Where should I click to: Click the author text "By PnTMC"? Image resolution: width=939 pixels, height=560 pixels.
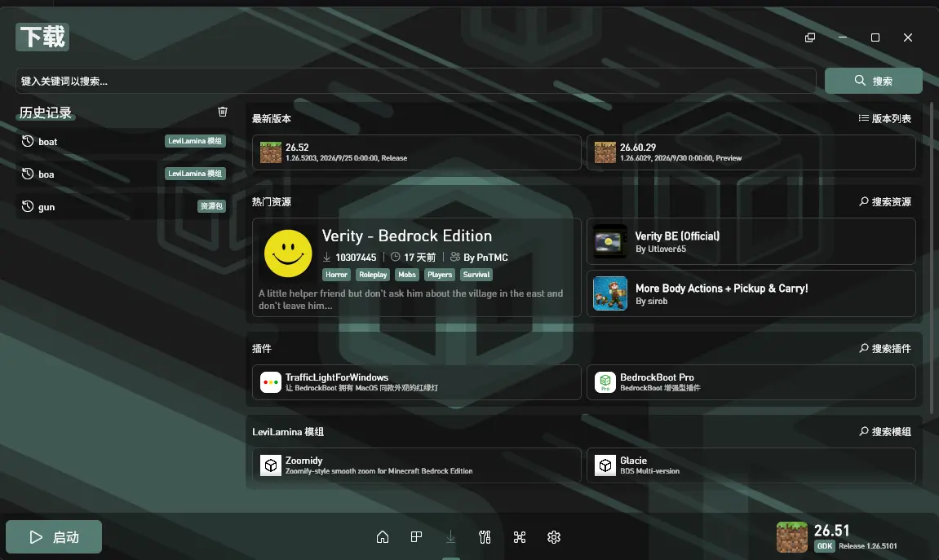[485, 258]
